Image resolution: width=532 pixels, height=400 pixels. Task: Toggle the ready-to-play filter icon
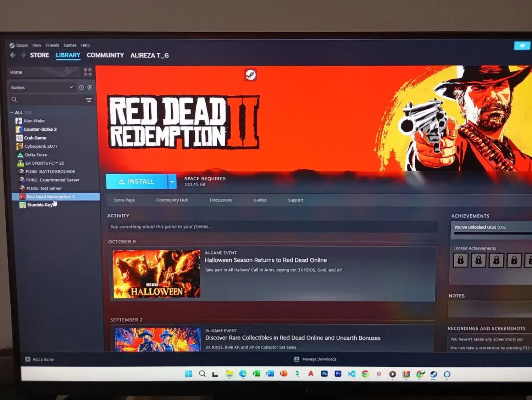[x=90, y=87]
